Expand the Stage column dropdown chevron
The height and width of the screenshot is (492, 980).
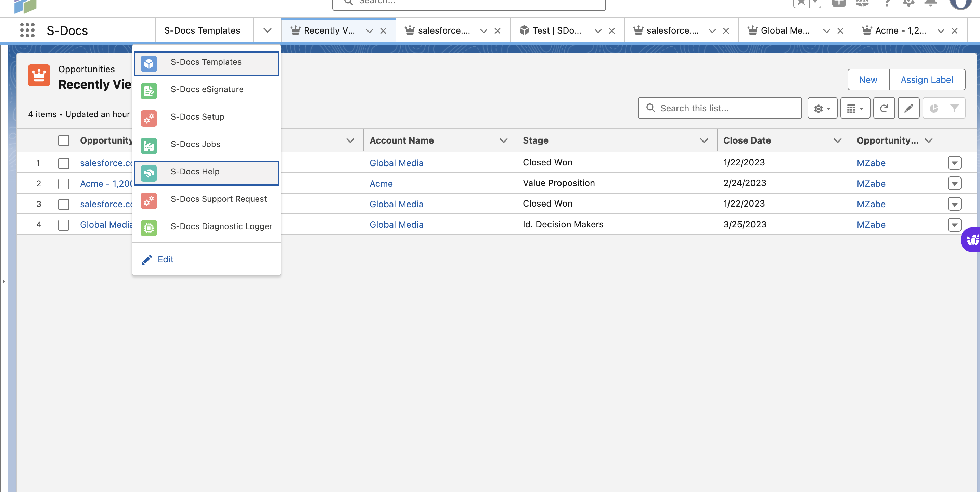(x=704, y=140)
